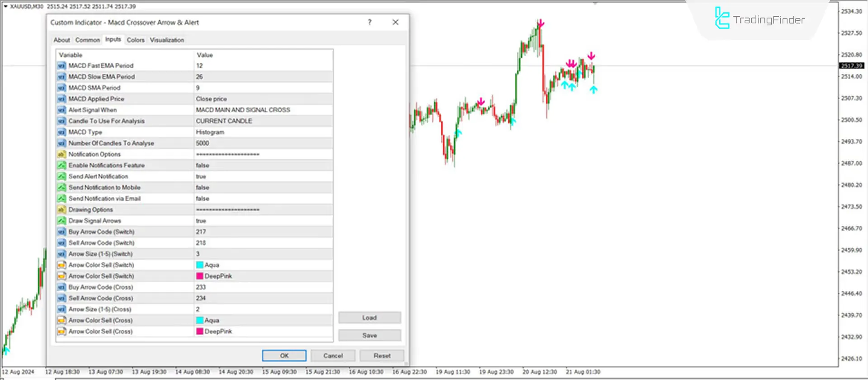
Task: Click the current price label 2517.39 on axis
Action: 852,66
